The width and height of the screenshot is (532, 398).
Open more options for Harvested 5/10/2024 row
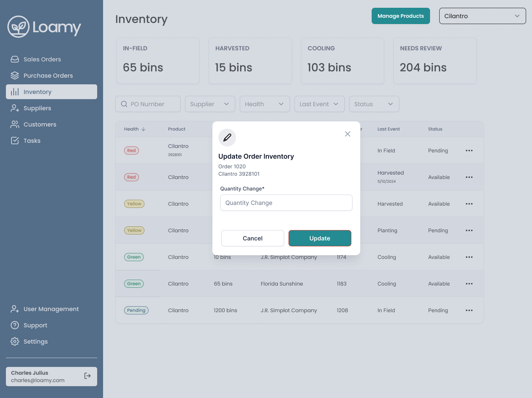[469, 177]
